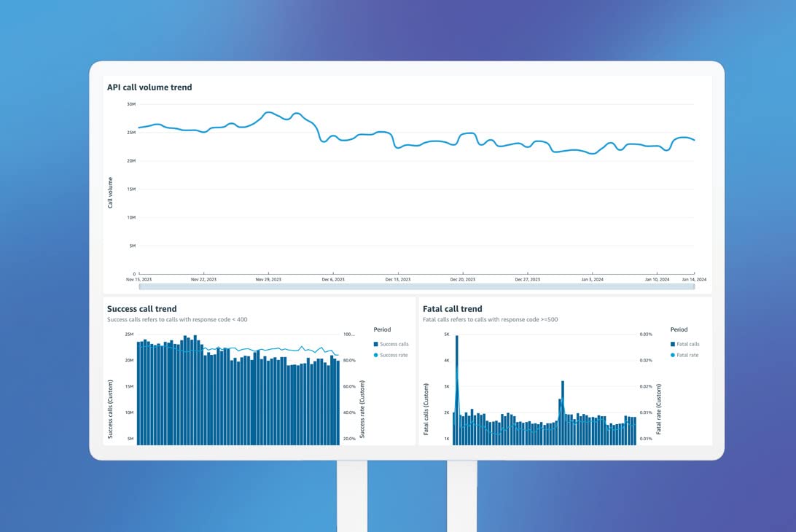
Task: Click the Fatal rate dot legend marker
Action: [x=672, y=355]
